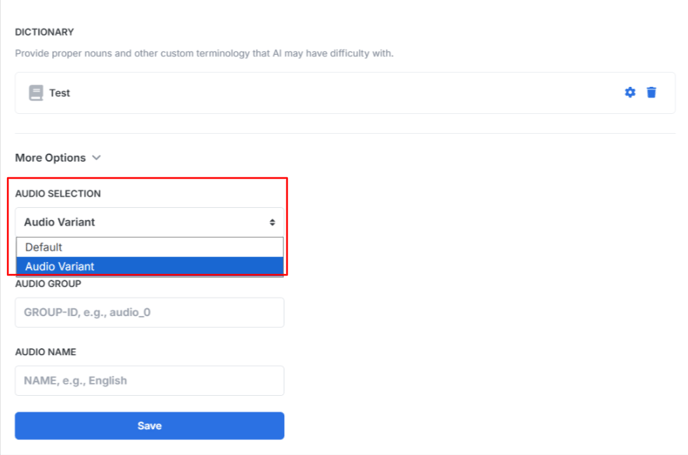Click the DICTIONARY section heading
Viewport: 688px width, 455px height.
coord(44,32)
